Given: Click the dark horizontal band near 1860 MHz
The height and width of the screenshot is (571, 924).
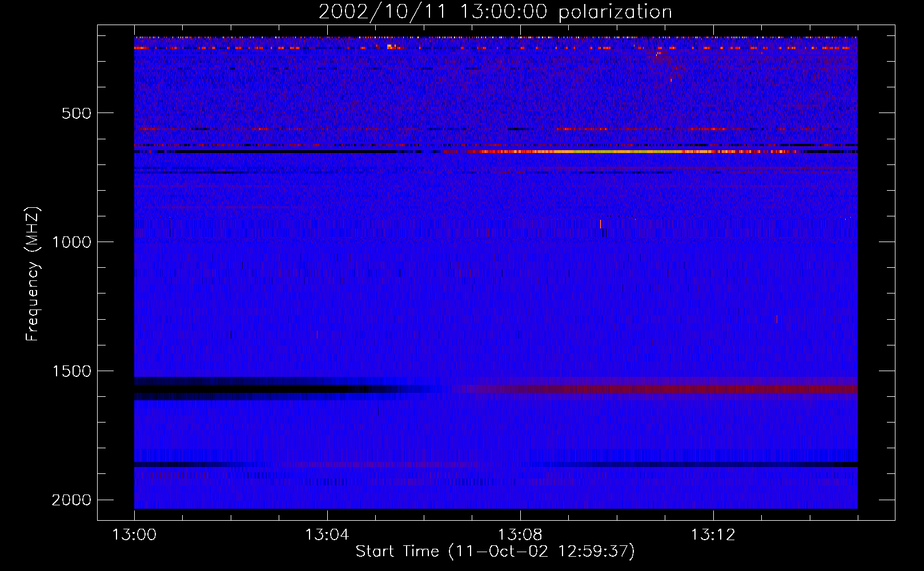Looking at the screenshot, I should coord(496,465).
